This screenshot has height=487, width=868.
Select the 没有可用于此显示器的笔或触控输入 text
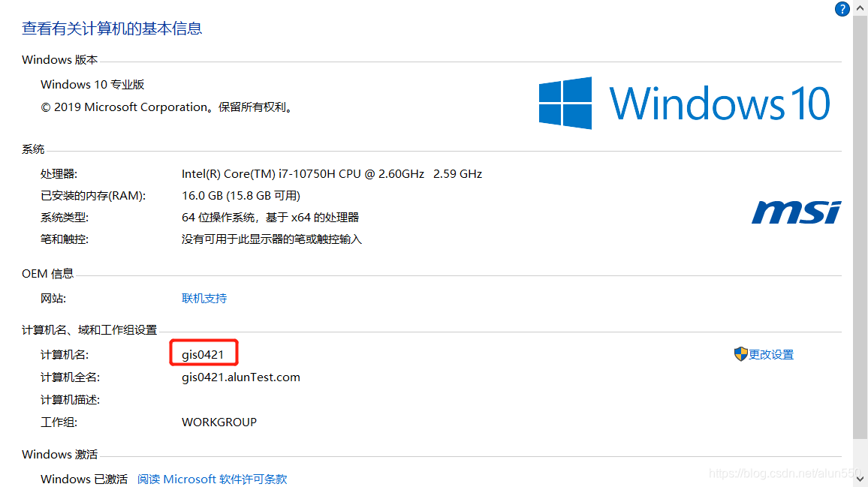click(x=272, y=239)
